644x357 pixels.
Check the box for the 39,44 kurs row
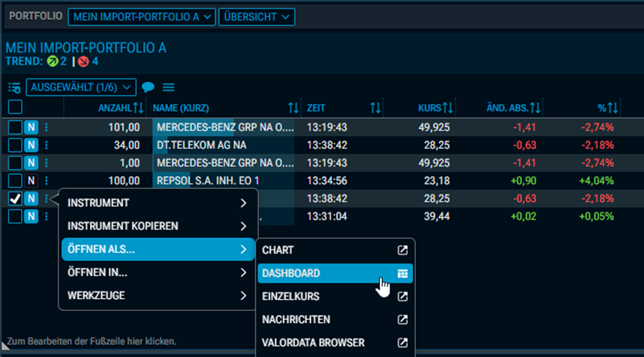15,216
